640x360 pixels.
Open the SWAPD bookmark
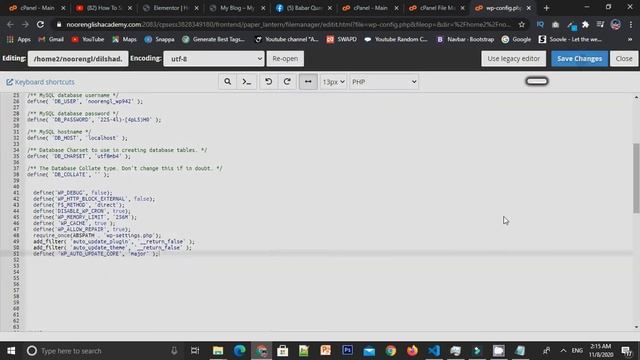point(342,39)
